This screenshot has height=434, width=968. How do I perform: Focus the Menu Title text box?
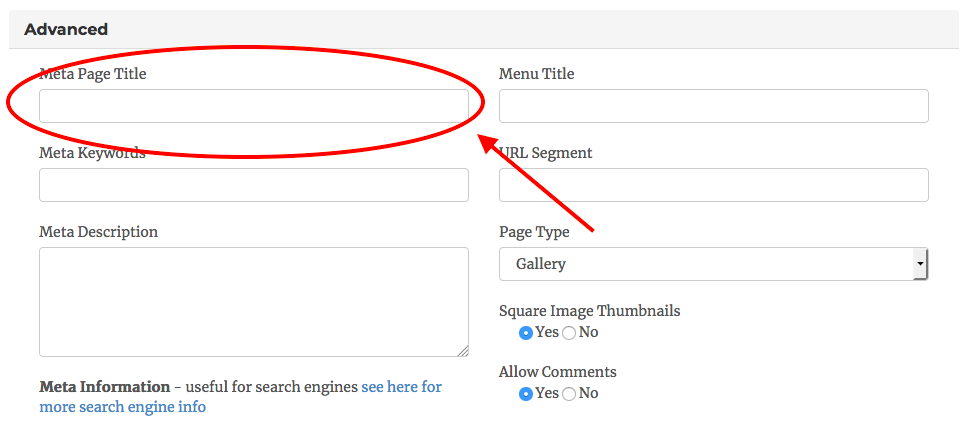click(713, 106)
